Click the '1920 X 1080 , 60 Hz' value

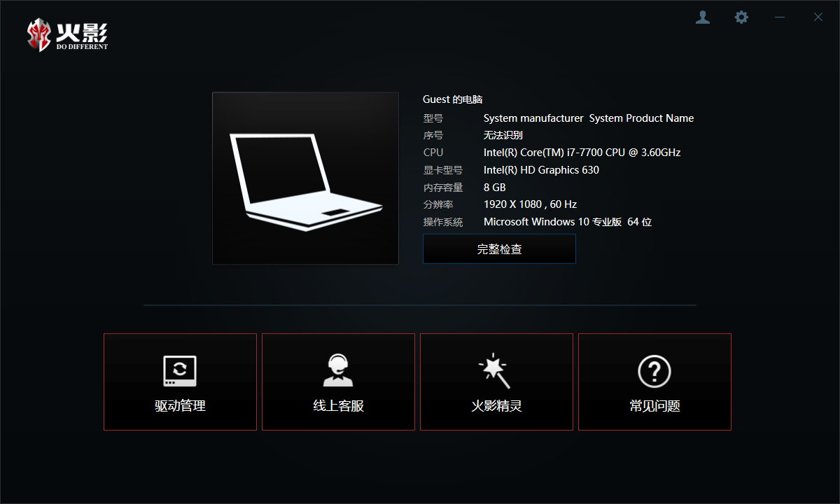pyautogui.click(x=531, y=204)
